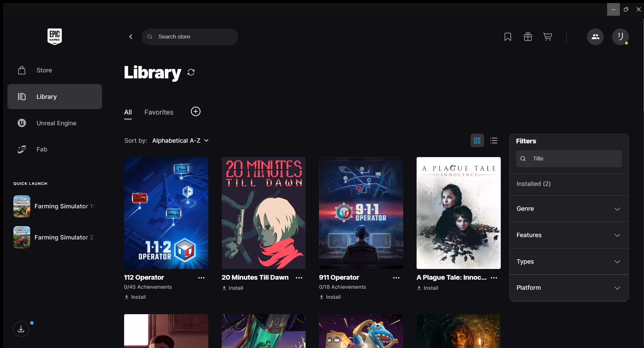Open the friends list icon
This screenshot has height=348, width=644.
pos(595,37)
